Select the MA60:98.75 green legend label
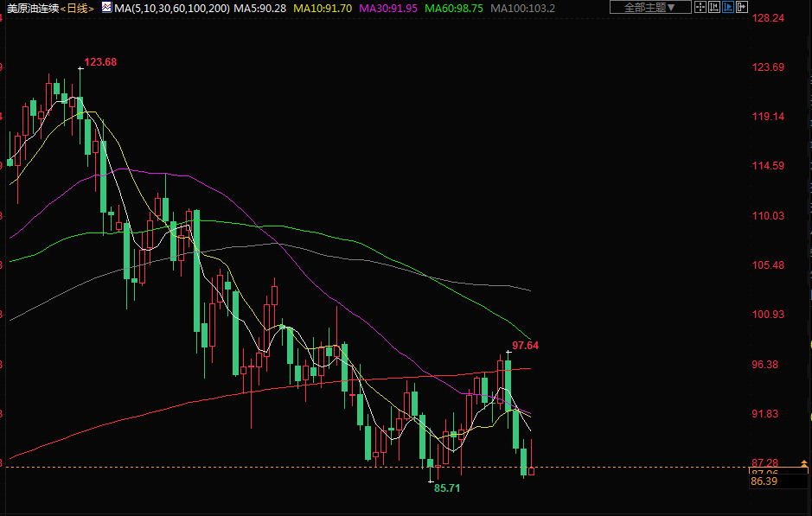Image resolution: width=812 pixels, height=516 pixels. (x=454, y=8)
